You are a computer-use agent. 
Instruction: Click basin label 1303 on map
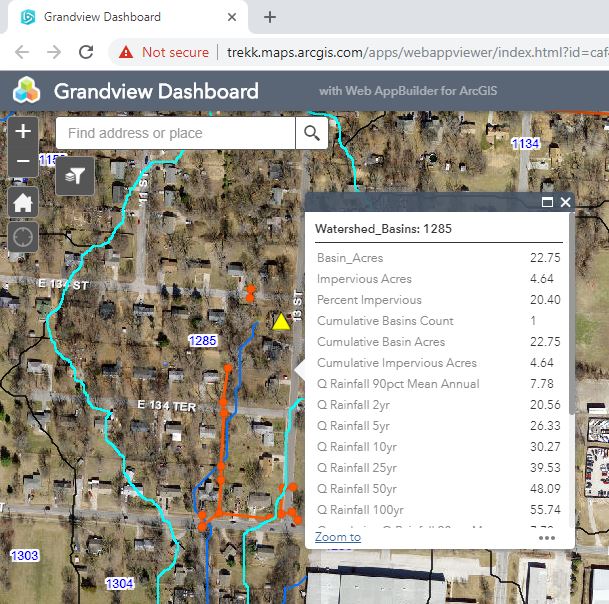pos(24,555)
